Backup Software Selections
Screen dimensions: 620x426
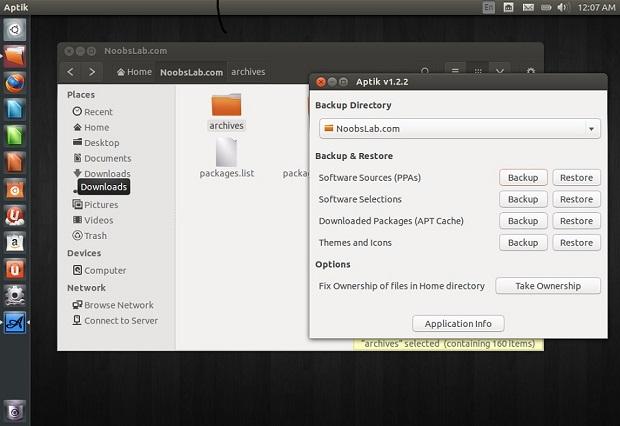tap(523, 199)
